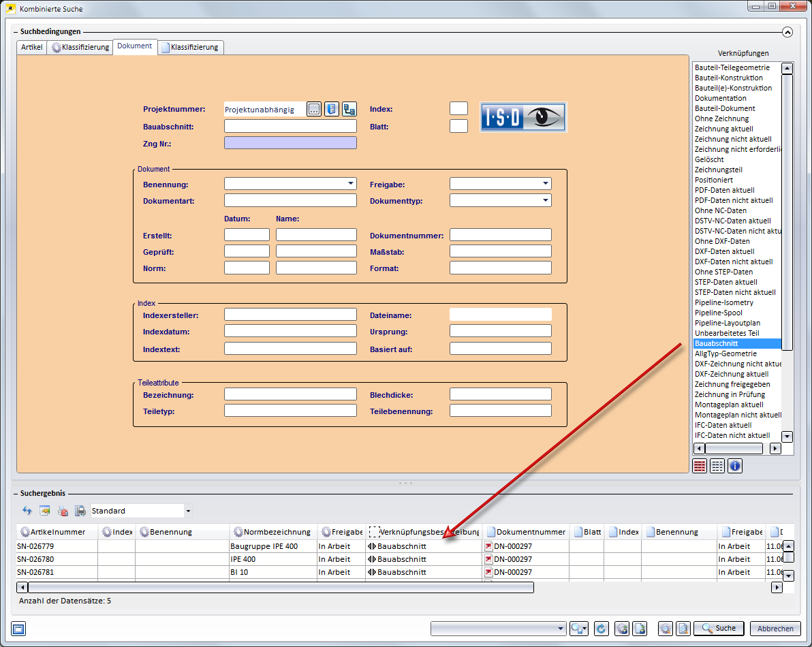Click Verknüpfungsbeschreibung column header
The image size is (812, 647).
424,532
